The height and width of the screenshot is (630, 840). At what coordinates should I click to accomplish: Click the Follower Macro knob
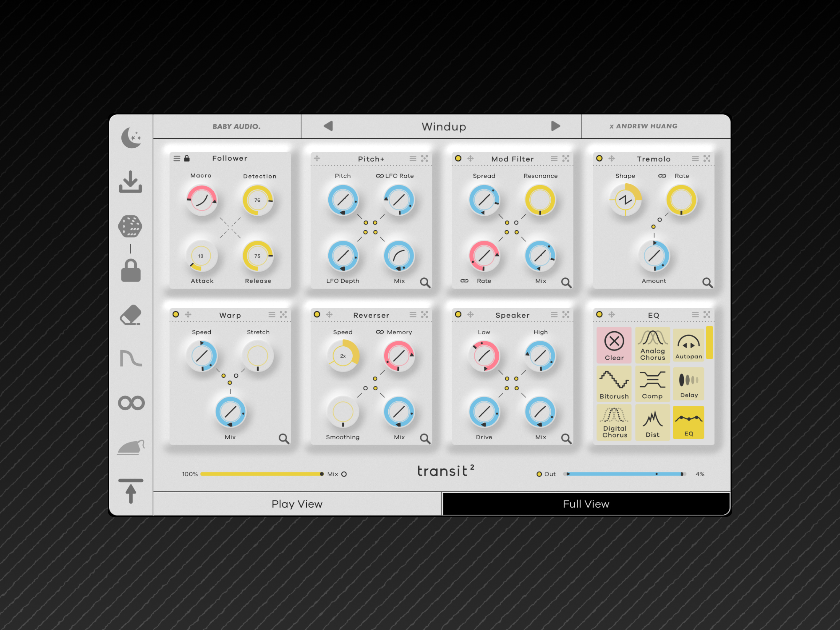click(202, 200)
